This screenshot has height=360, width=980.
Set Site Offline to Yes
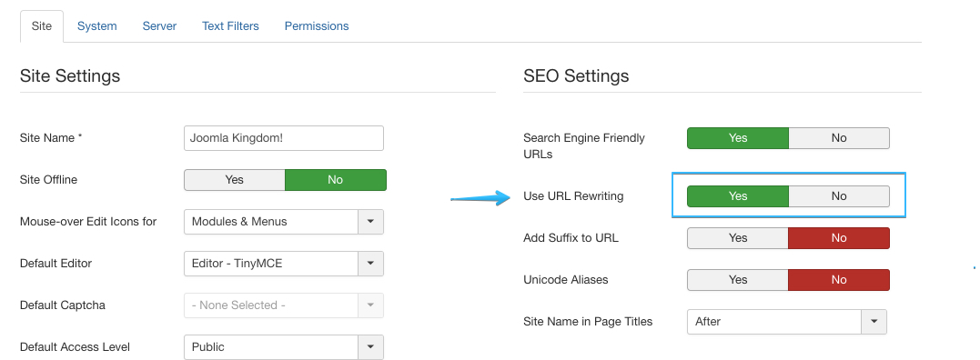pyautogui.click(x=235, y=180)
